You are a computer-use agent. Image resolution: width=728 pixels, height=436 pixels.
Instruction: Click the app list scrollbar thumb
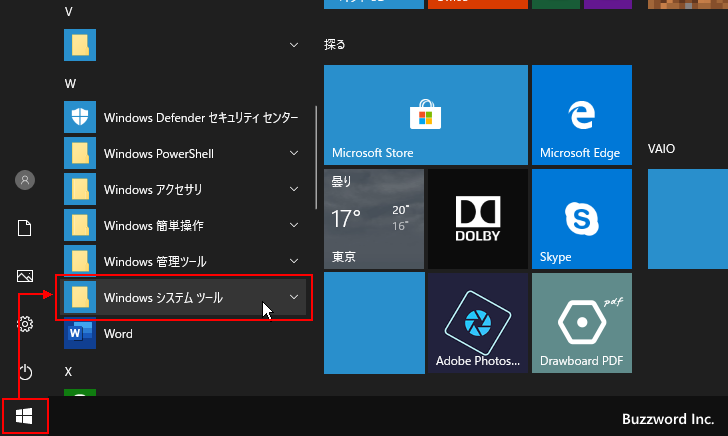click(x=316, y=158)
